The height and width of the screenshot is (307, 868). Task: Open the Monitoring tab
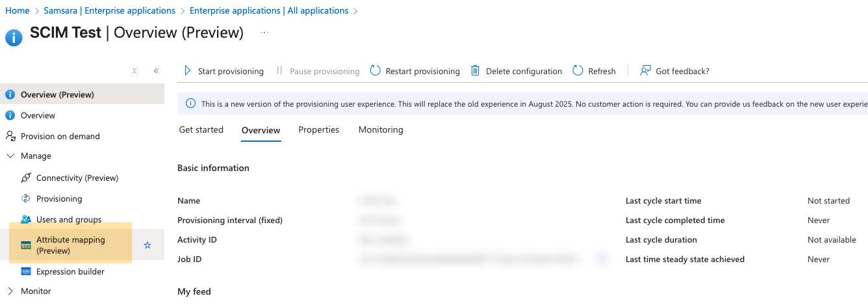click(381, 130)
